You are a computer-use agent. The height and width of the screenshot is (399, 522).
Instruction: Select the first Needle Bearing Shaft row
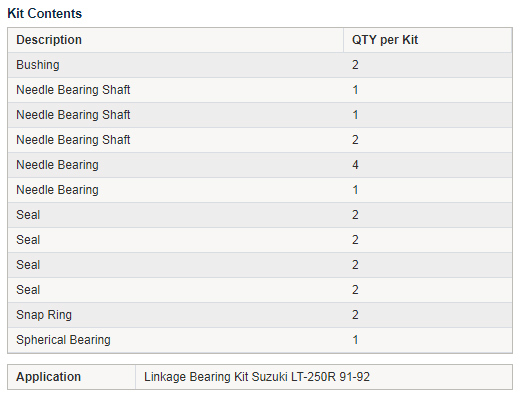[260, 90]
